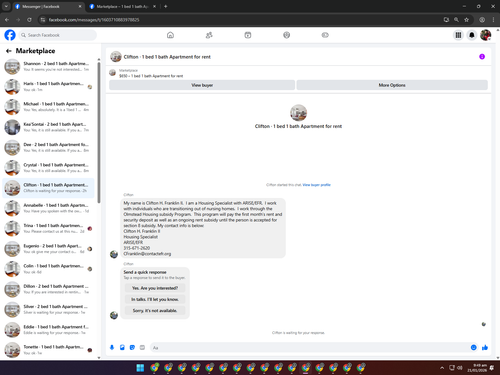Open Eddie's 1 bed 1 bath conversation
The height and width of the screenshot is (375, 500).
tap(48, 330)
